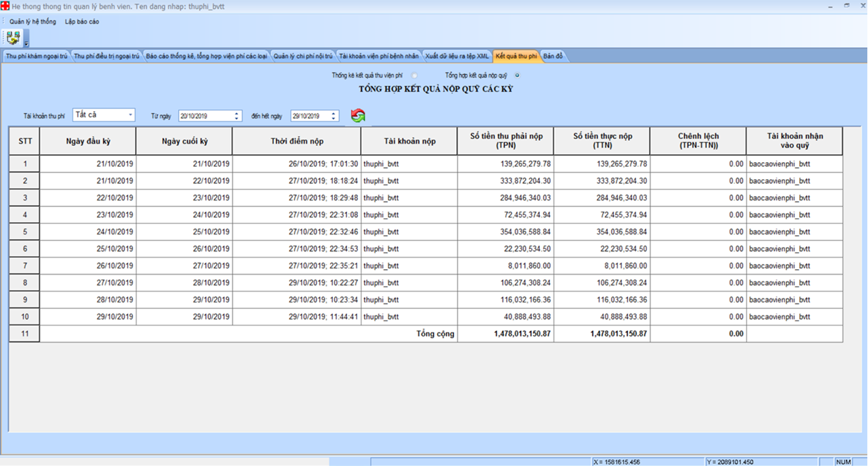
Task: Click the 'Số tiền thu phải nộp (TPN)' header
Action: pos(506,141)
